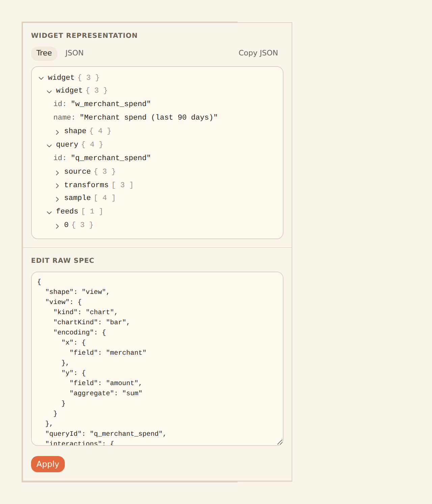Image resolution: width=432 pixels, height=504 pixels.
Task: Grab the textarea resize handle
Action: point(280,442)
